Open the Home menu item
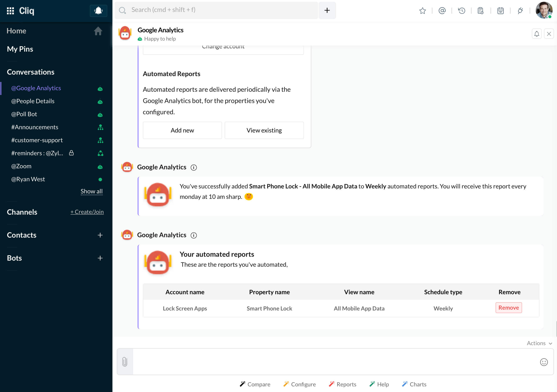 pos(16,31)
